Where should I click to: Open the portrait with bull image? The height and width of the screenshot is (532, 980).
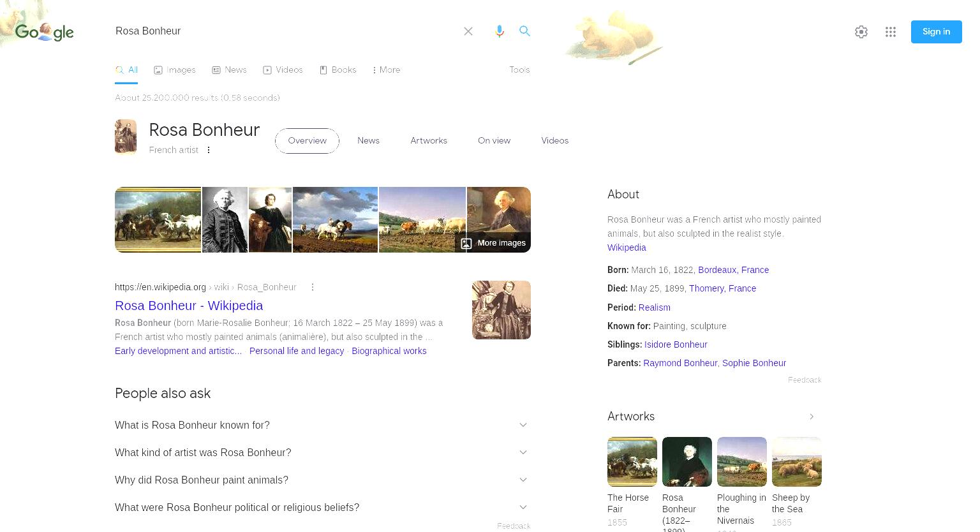(x=270, y=219)
